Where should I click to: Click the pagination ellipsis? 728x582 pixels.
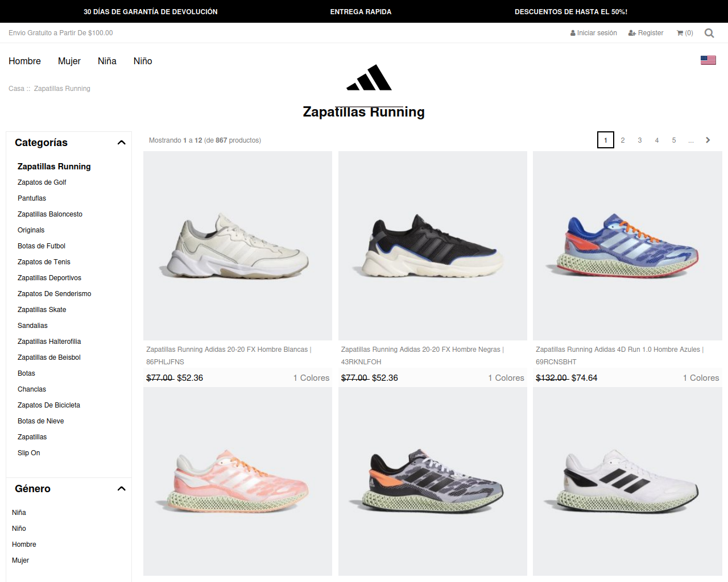[691, 140]
